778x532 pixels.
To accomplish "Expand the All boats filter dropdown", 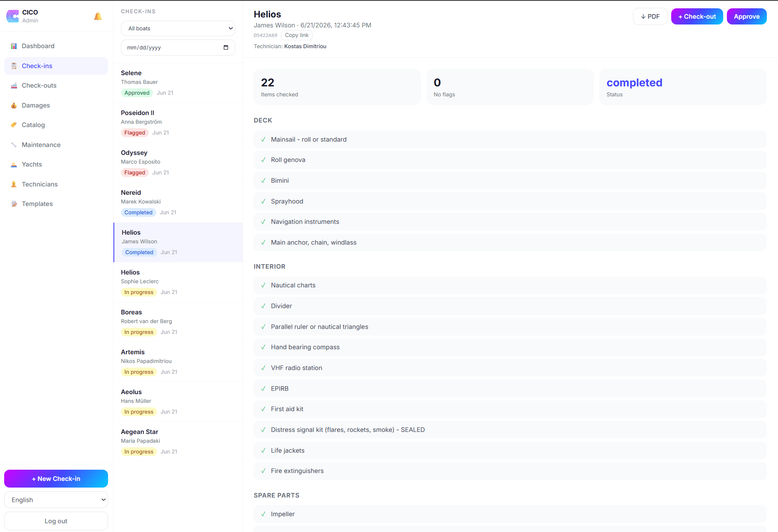I will [x=178, y=28].
